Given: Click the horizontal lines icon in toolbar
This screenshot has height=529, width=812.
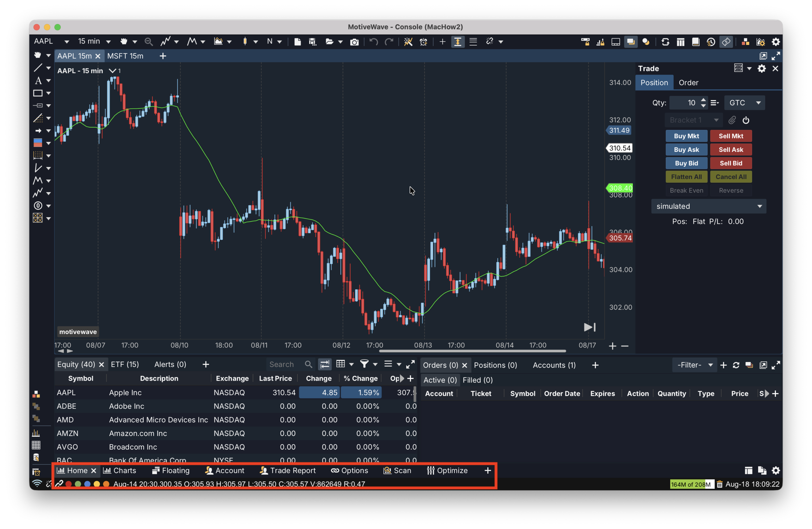Looking at the screenshot, I should coord(473,42).
